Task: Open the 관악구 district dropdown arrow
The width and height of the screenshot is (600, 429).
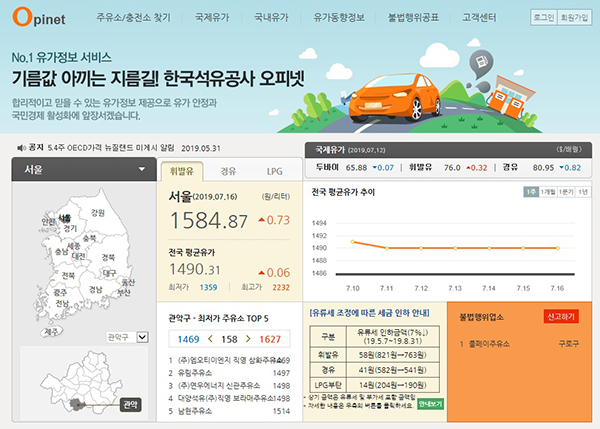Action: click(x=143, y=337)
